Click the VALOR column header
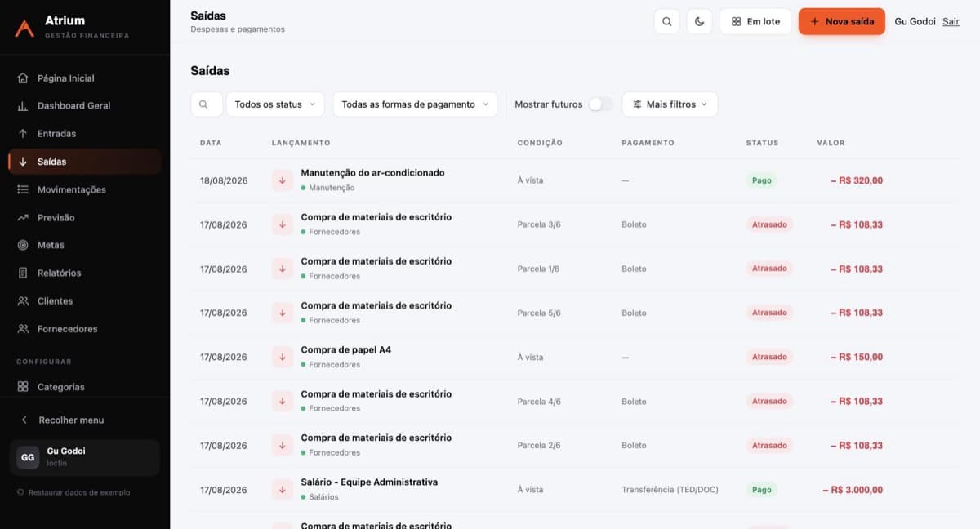 coord(831,143)
